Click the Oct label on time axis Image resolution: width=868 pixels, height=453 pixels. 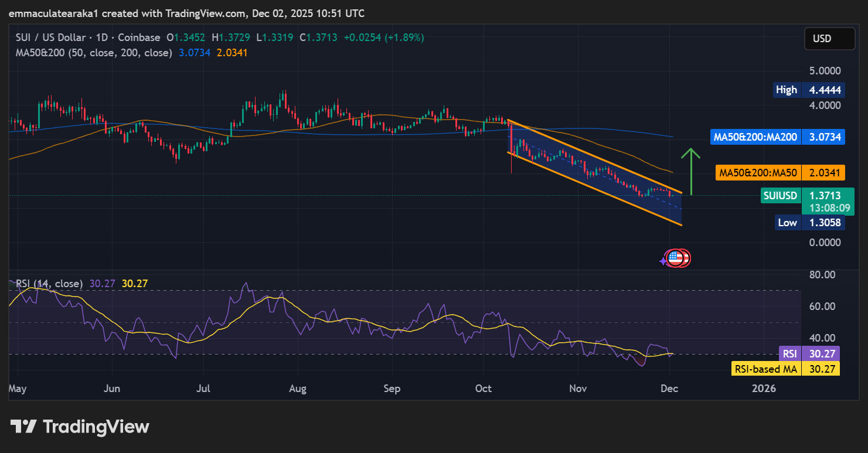(484, 389)
